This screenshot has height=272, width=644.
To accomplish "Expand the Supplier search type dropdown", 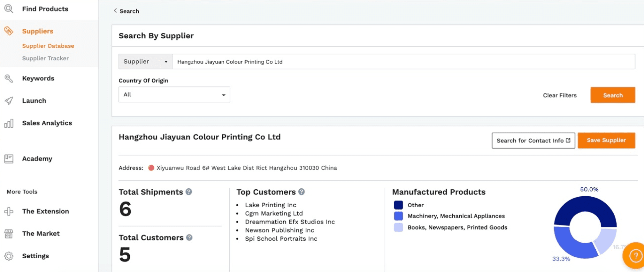I will click(x=145, y=62).
